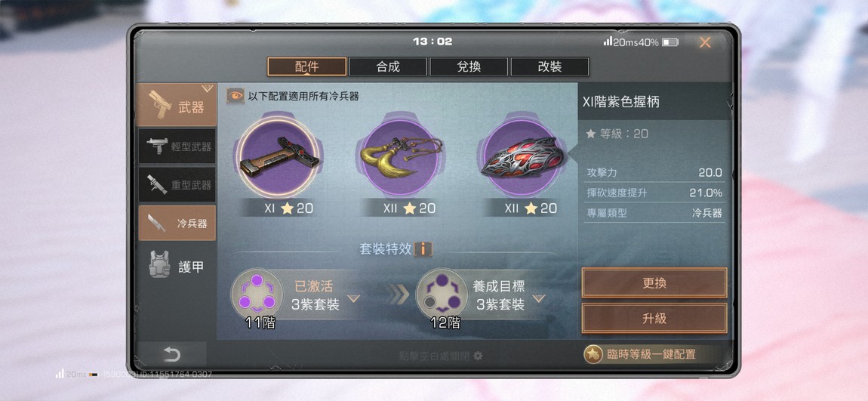The image size is (868, 401).
Task: Open the 改裝 tab
Action: [x=549, y=66]
